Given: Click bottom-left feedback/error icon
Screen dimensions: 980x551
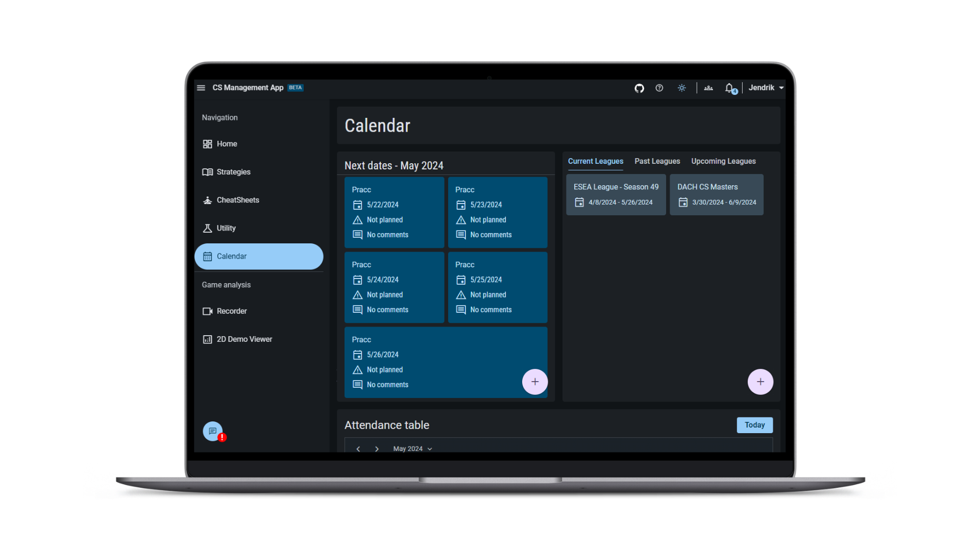Looking at the screenshot, I should point(213,431).
